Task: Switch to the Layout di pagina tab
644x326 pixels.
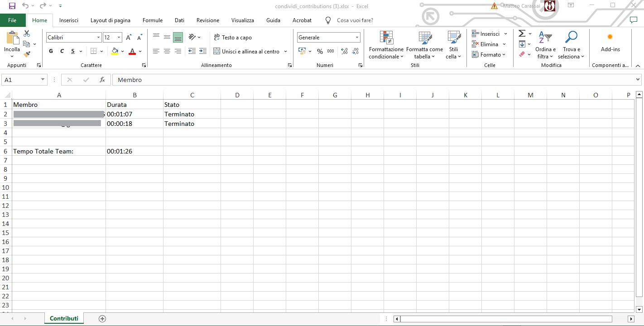Action: pos(111,20)
